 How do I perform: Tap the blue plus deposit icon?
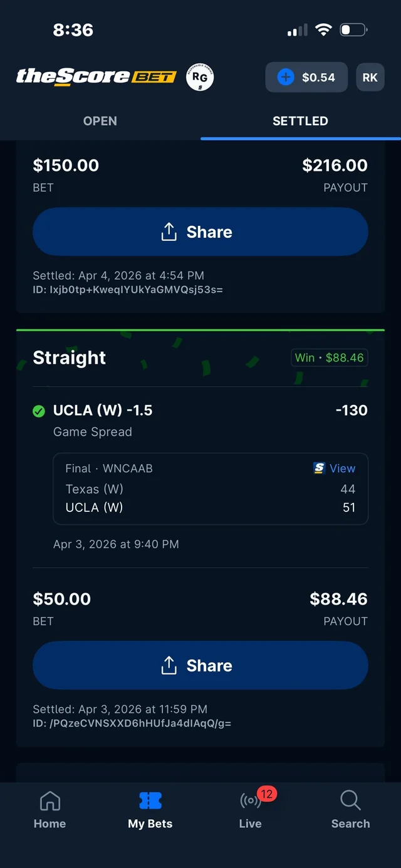[x=286, y=77]
